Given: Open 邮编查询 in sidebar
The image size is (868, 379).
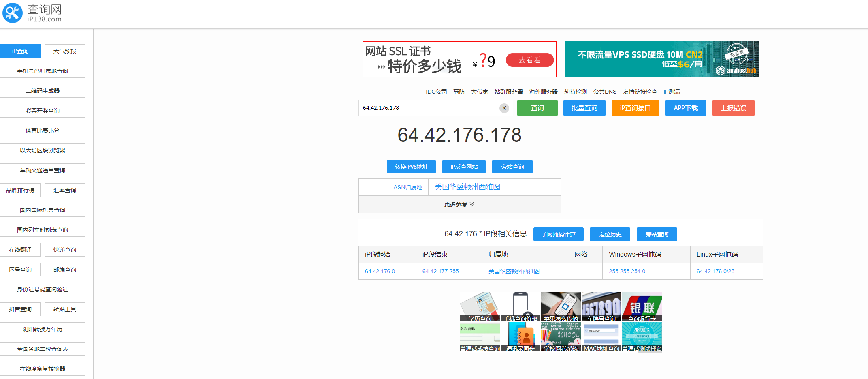Looking at the screenshot, I should pos(65,270).
